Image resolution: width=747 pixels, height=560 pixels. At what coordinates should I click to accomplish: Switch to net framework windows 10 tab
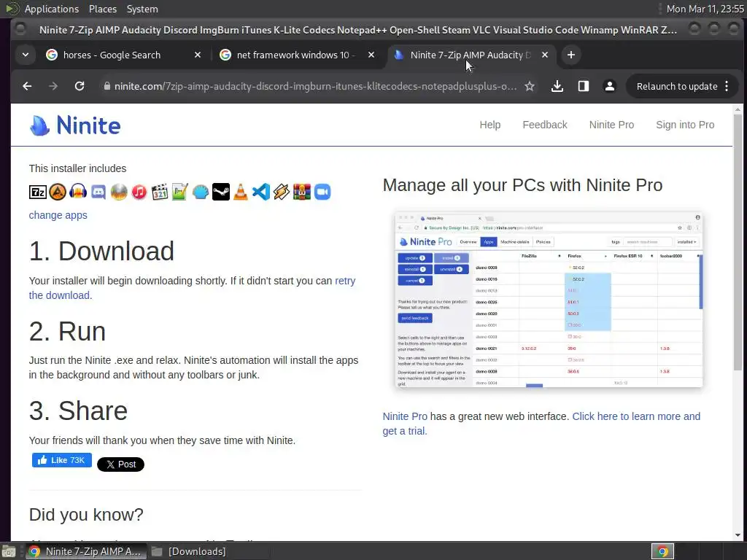296,55
